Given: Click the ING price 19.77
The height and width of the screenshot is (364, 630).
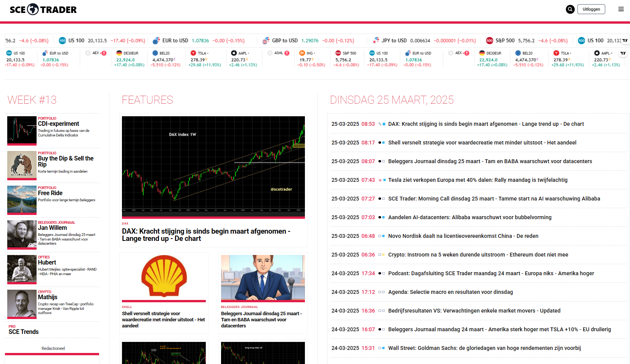Looking at the screenshot, I should point(305,60).
